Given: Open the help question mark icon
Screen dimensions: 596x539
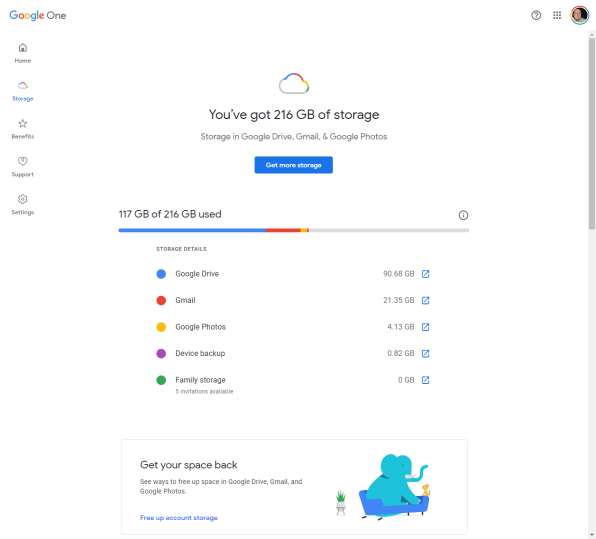Looking at the screenshot, I should click(x=536, y=15).
